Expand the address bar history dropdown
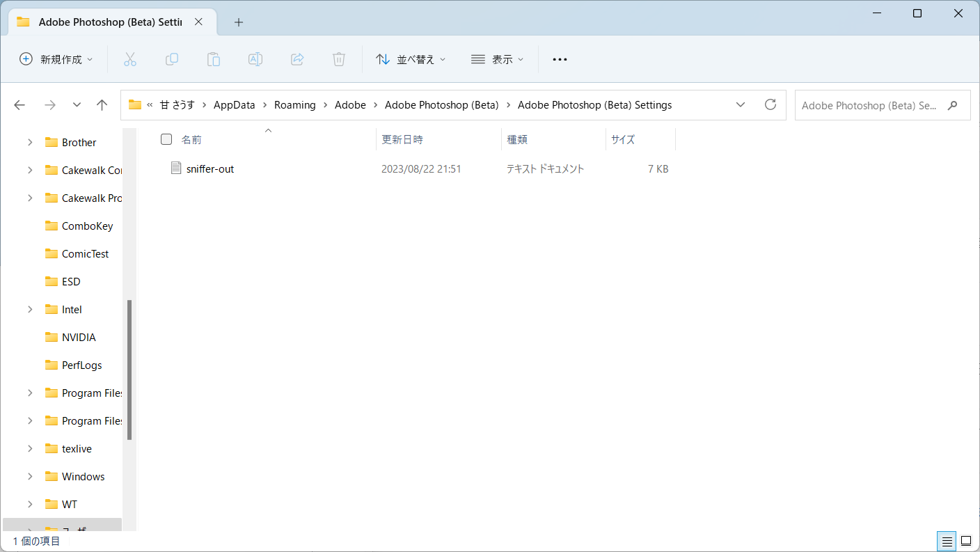The height and width of the screenshot is (552, 980). (x=741, y=104)
